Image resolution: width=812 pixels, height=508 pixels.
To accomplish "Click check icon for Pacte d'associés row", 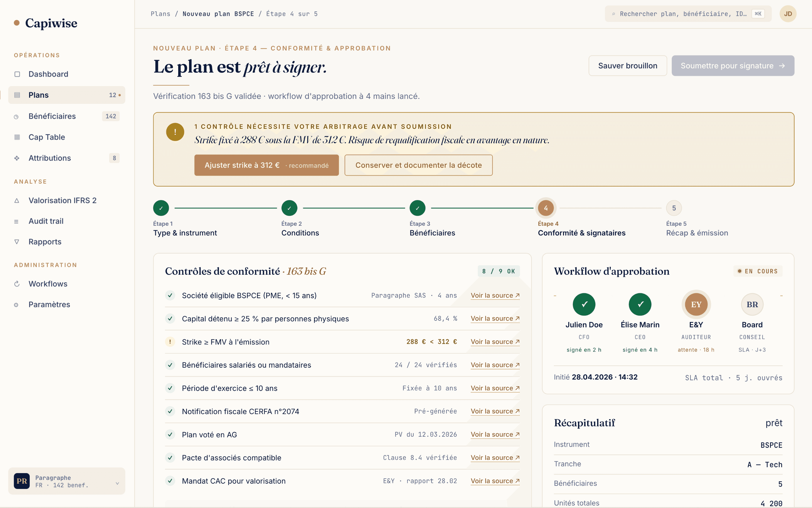I will [x=170, y=458].
